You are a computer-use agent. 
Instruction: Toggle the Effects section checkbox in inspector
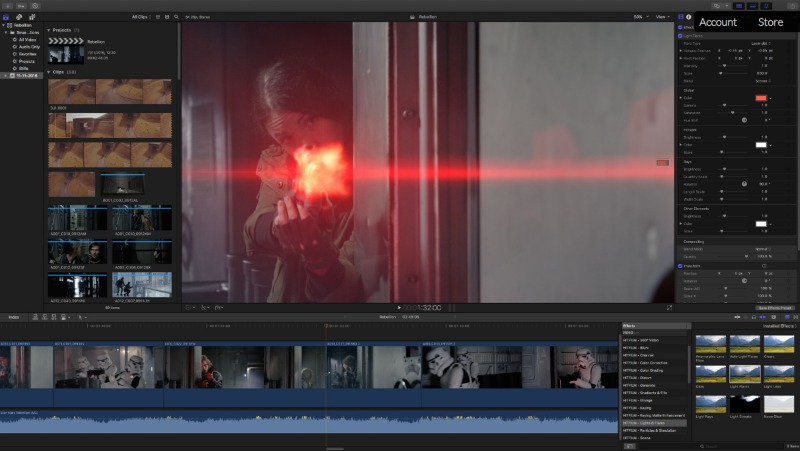pyautogui.click(x=680, y=27)
